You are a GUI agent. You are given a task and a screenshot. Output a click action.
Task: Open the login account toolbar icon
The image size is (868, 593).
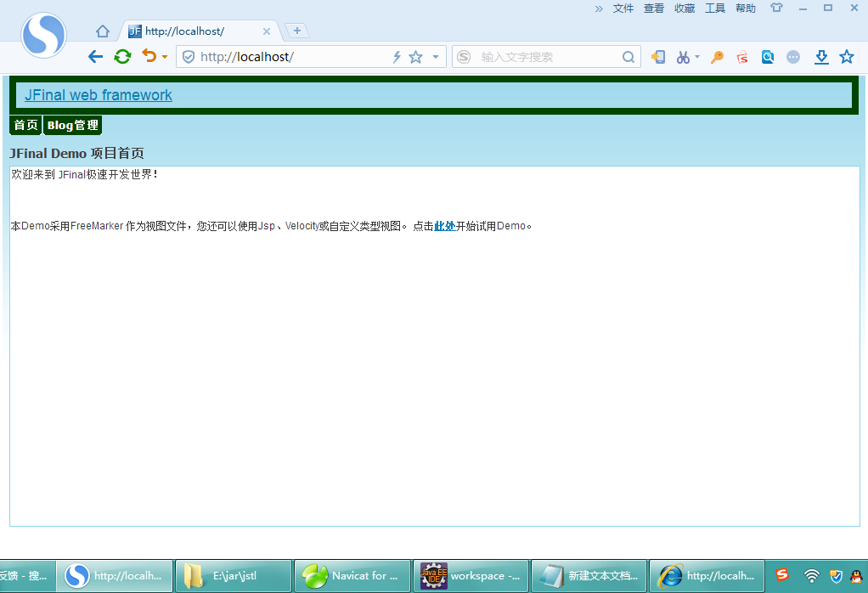coord(658,56)
